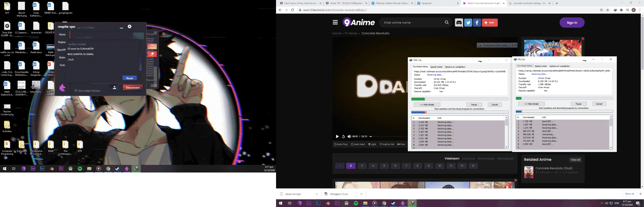This screenshot has height=207, width=644.
Task: Open Windows Start menu on right taskbar
Action: click(x=281, y=203)
